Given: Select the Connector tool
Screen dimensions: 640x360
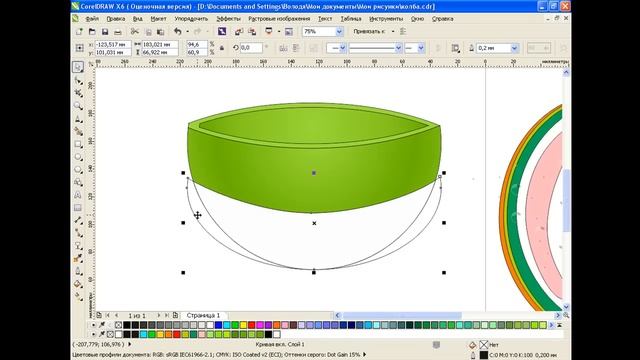Looking at the screenshot, I should coord(78,233).
